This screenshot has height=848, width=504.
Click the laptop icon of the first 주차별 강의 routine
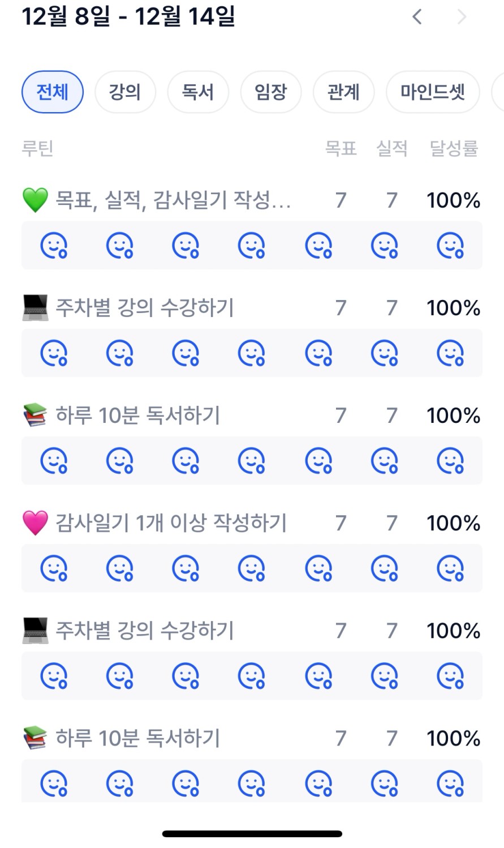[35, 309]
